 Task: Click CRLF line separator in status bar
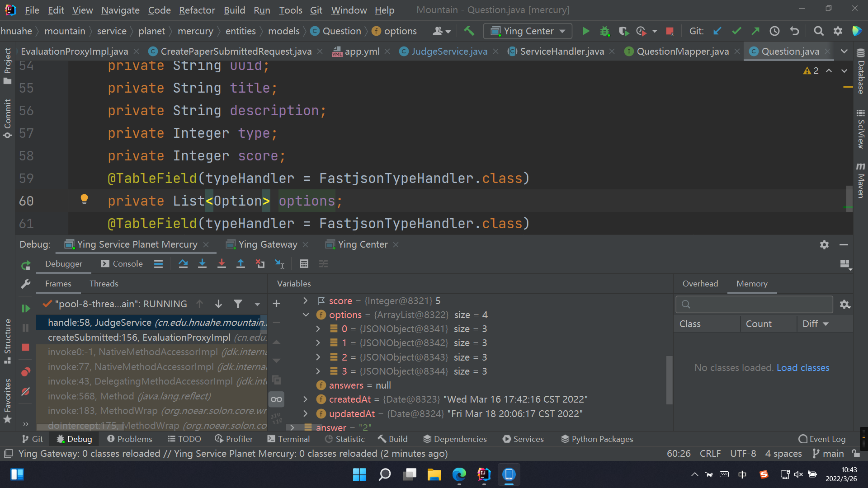pos(710,454)
